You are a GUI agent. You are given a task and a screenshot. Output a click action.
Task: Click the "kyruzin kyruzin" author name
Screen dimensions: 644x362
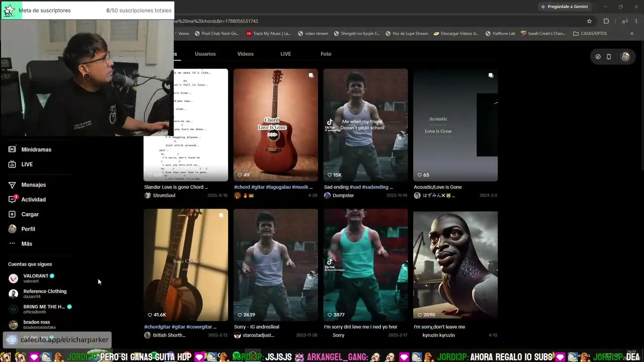(x=439, y=335)
